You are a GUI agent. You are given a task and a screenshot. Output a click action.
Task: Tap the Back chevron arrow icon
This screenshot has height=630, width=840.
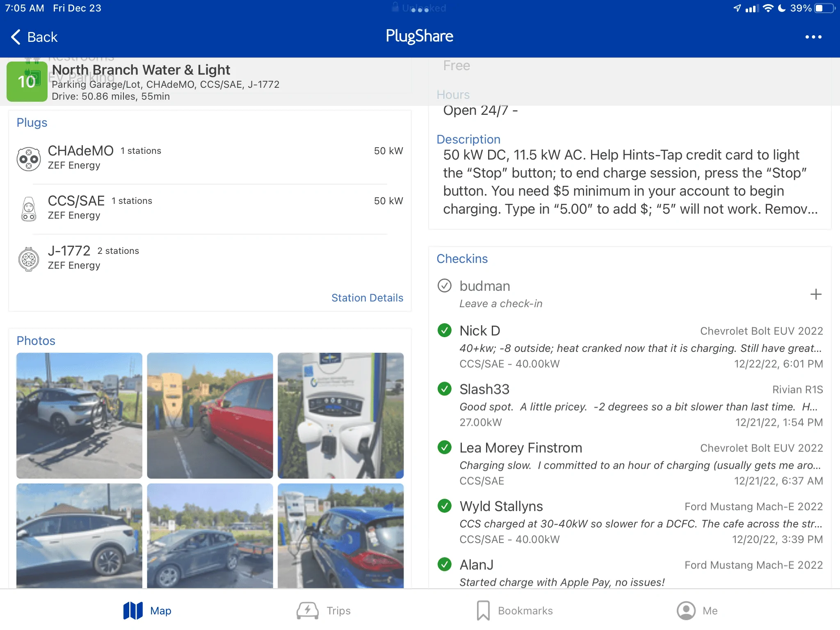[x=16, y=37]
